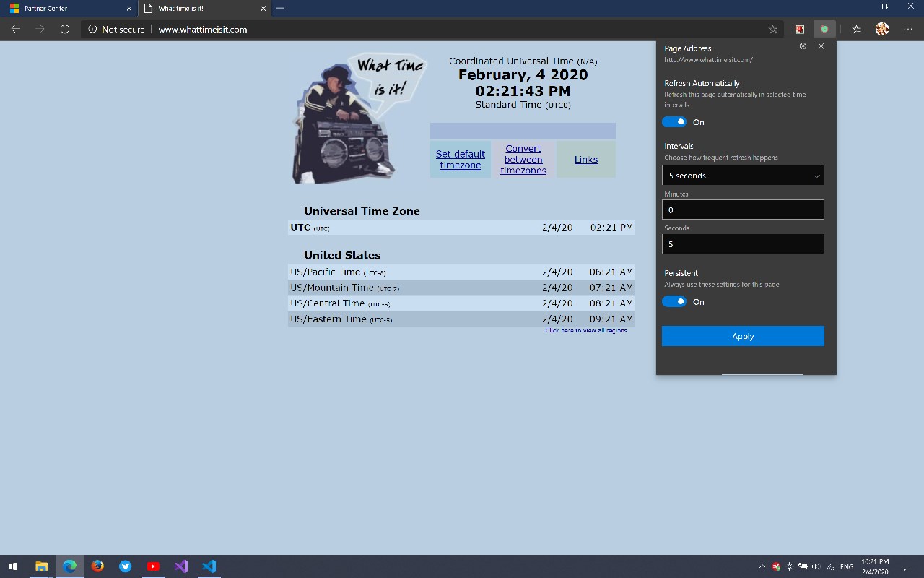Open Set default timezone link

click(x=461, y=160)
